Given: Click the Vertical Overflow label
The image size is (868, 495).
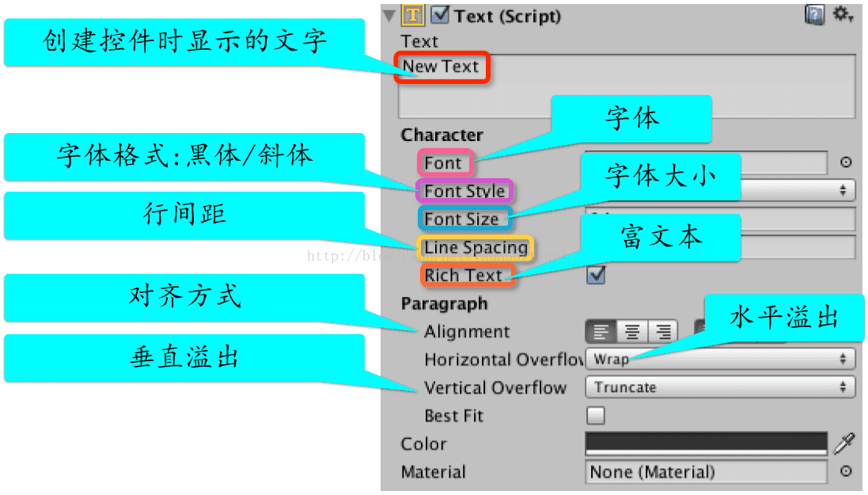Looking at the screenshot, I should point(495,387).
